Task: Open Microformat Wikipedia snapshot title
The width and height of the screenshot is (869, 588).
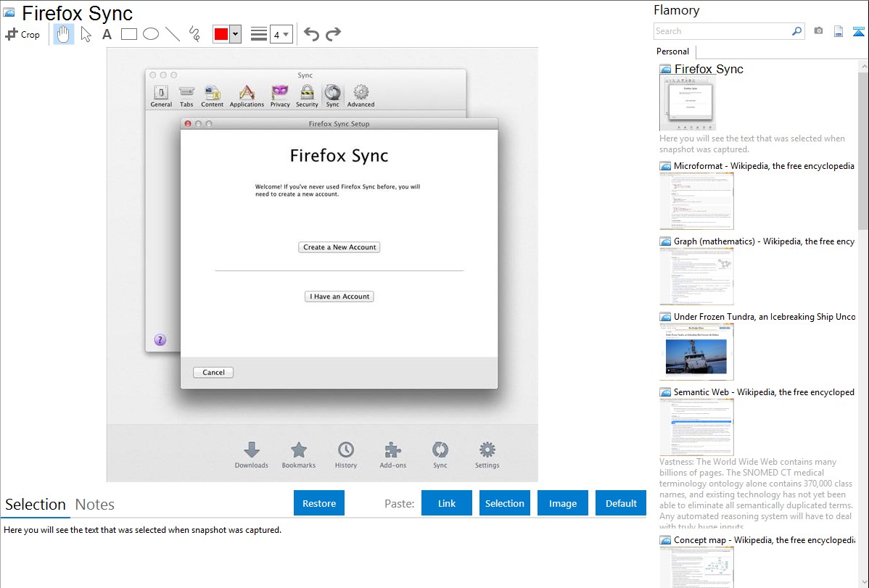Action: tap(764, 166)
